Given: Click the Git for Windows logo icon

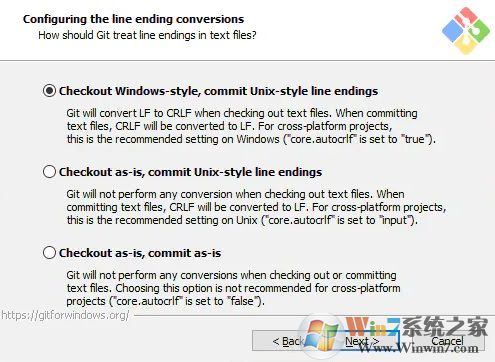Looking at the screenshot, I should 466,31.
